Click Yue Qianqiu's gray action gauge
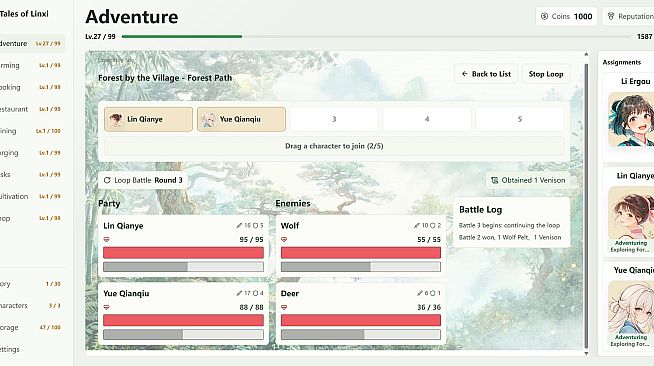Viewport: 654px width, 366px height. (184, 334)
